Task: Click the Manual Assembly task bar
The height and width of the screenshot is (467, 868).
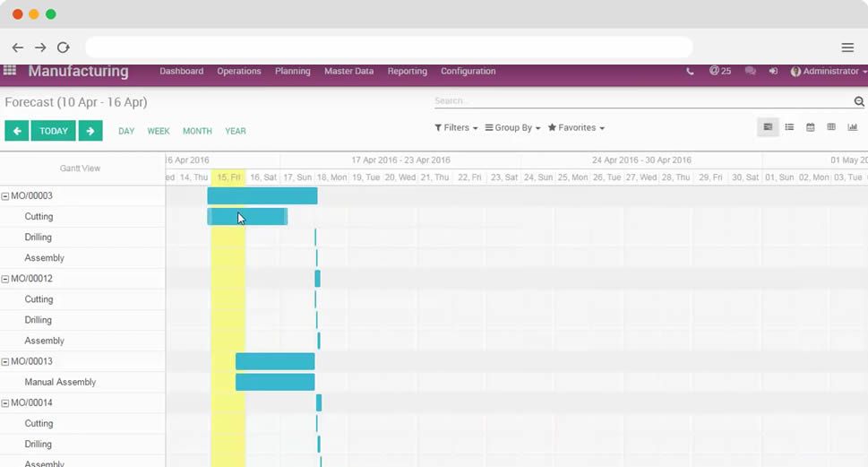Action: 275,382
